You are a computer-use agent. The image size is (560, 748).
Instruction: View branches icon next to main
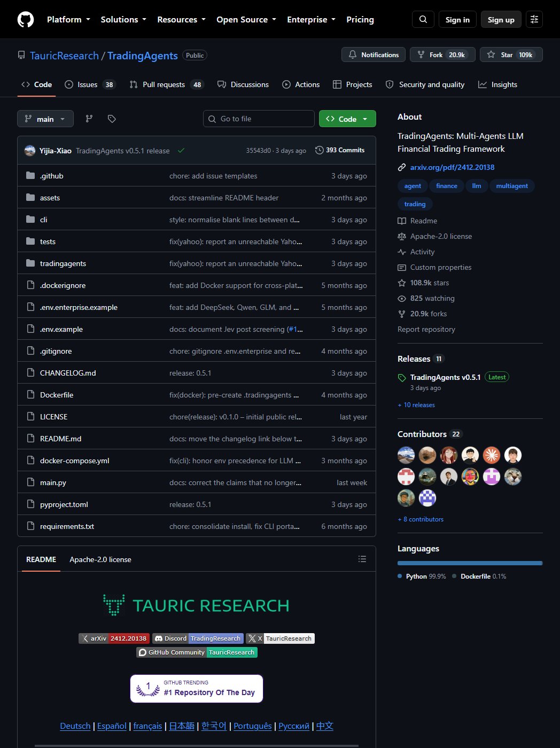(89, 119)
